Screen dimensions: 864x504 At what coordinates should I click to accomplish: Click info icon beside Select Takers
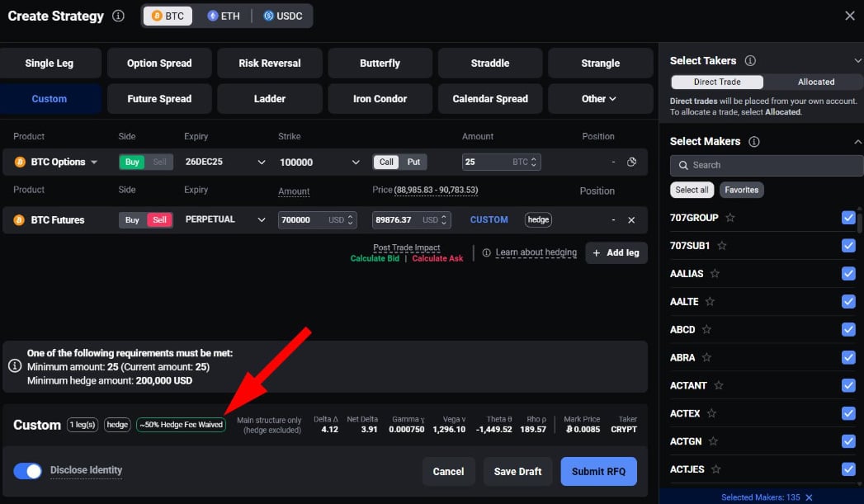point(750,61)
